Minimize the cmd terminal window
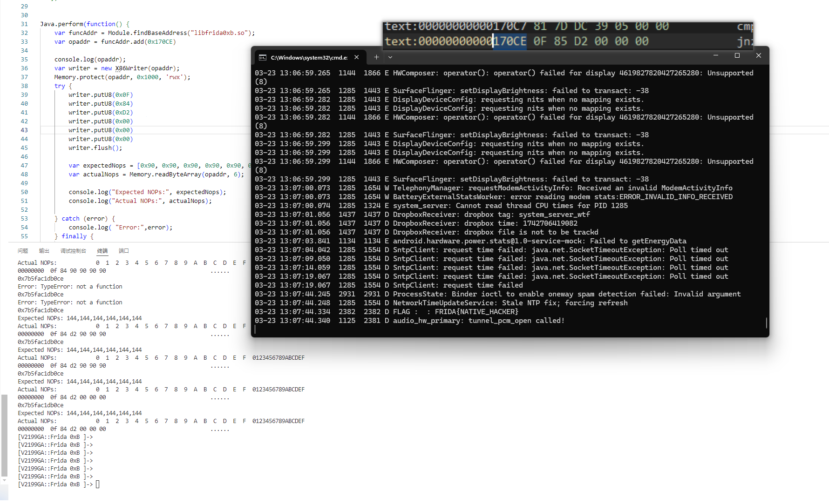The image size is (829, 504). click(x=716, y=55)
